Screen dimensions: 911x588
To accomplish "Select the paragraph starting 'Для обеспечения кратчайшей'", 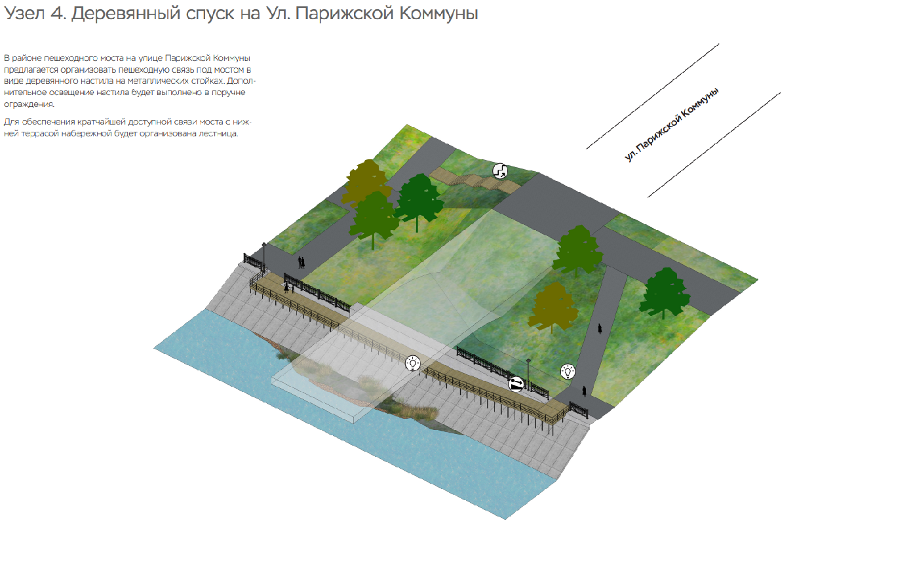I will click(x=127, y=128).
